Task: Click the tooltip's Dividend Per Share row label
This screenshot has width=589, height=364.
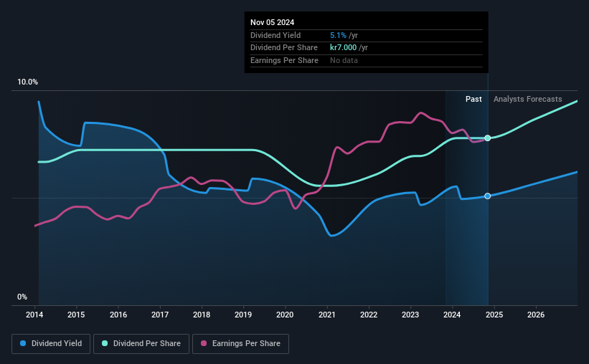Action: click(284, 48)
